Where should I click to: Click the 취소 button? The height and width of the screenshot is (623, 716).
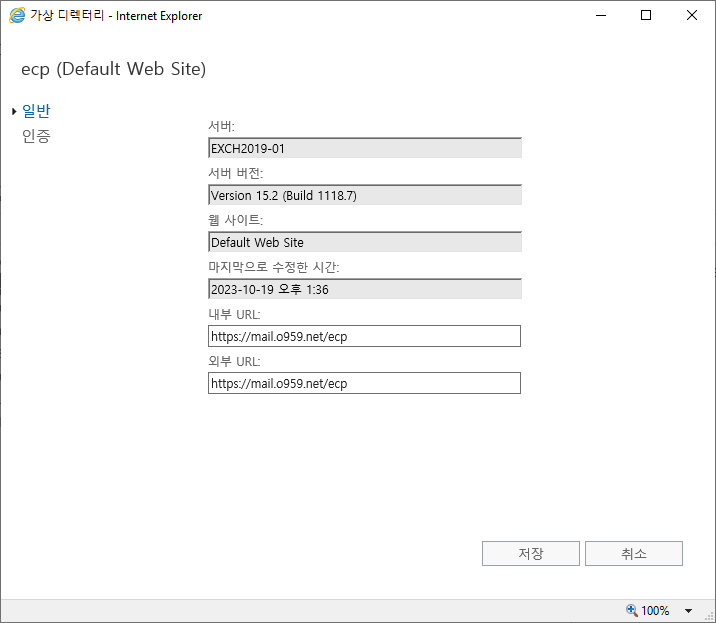tap(634, 554)
